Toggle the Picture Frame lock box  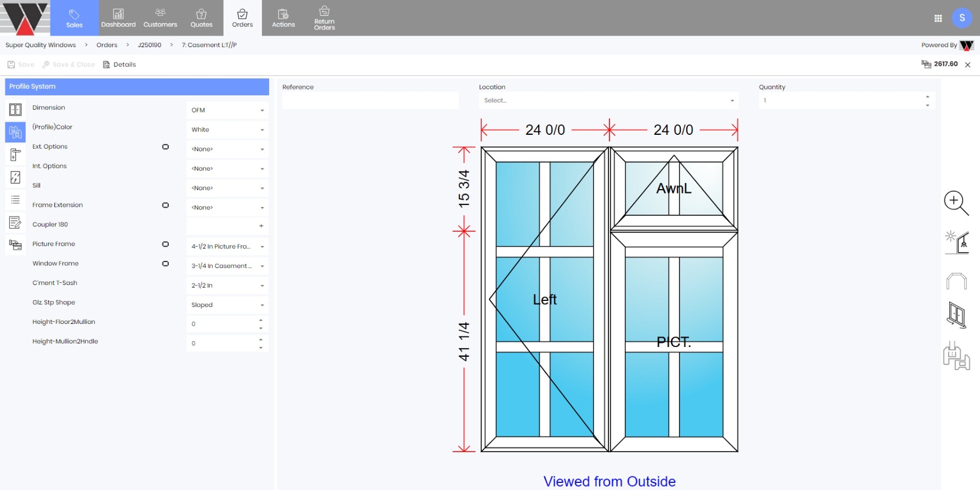click(x=166, y=244)
